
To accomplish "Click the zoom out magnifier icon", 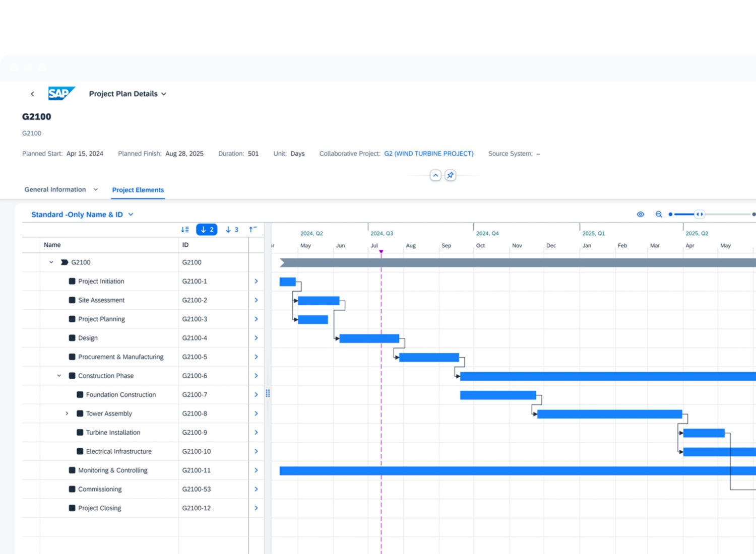I will [x=659, y=215].
